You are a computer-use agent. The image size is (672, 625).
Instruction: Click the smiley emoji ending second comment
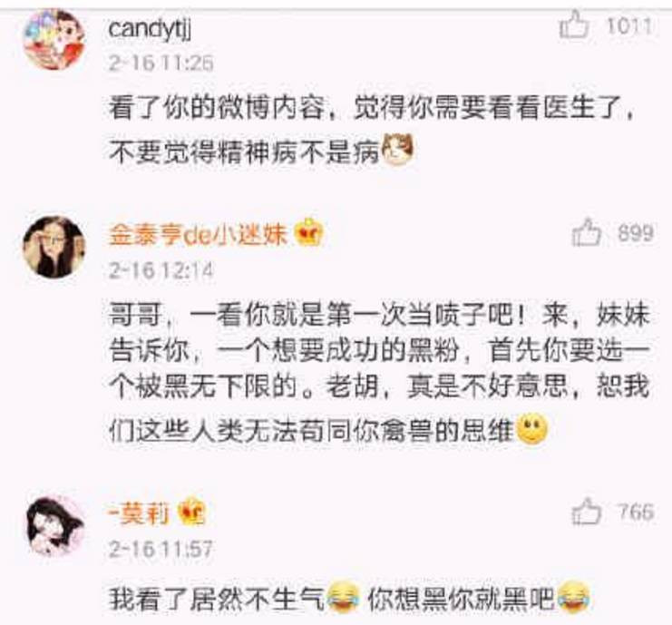point(531,429)
